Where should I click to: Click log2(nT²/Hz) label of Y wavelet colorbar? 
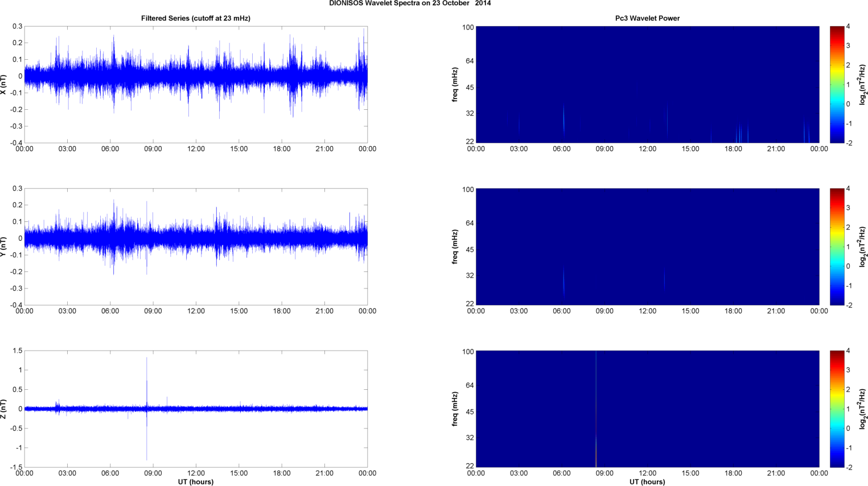tap(863, 246)
